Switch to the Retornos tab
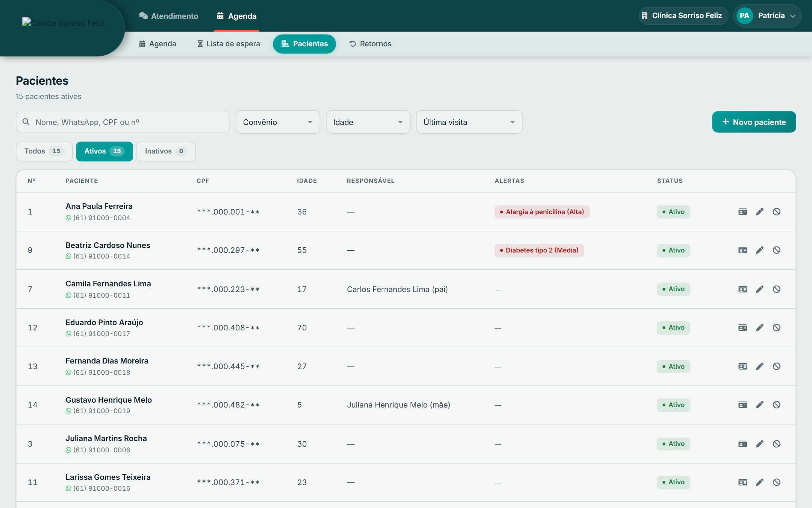 [370, 44]
